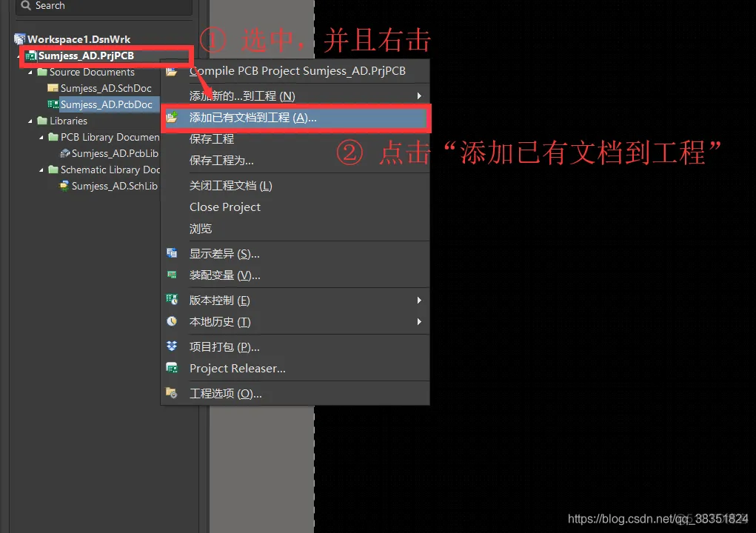
Task: Select Sumjess_AD.PcbLib in project tree
Action: coord(115,153)
